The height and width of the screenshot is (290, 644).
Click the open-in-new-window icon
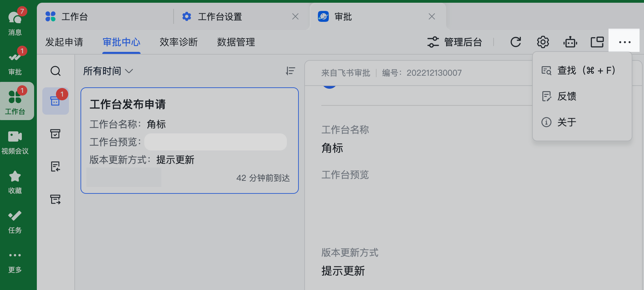pyautogui.click(x=597, y=42)
